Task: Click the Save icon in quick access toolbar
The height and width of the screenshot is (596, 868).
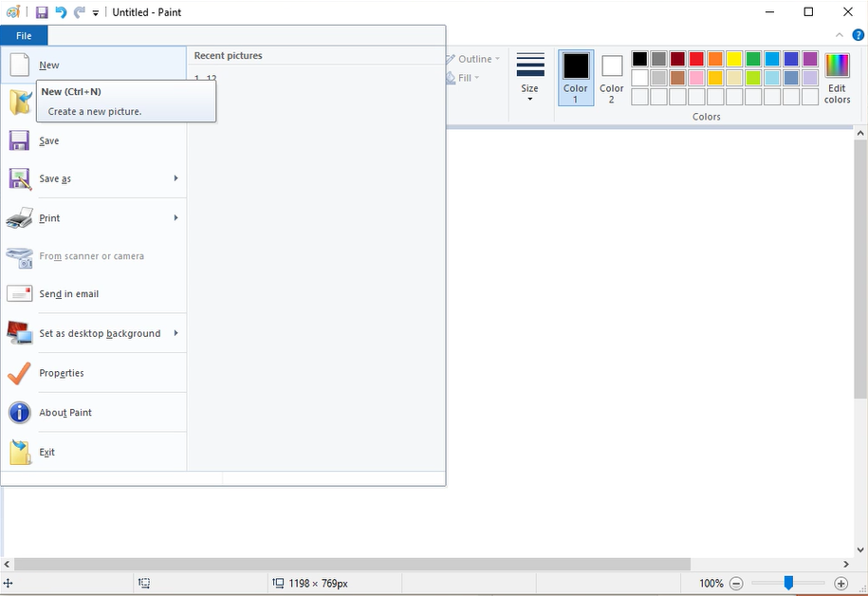Action: click(x=42, y=12)
